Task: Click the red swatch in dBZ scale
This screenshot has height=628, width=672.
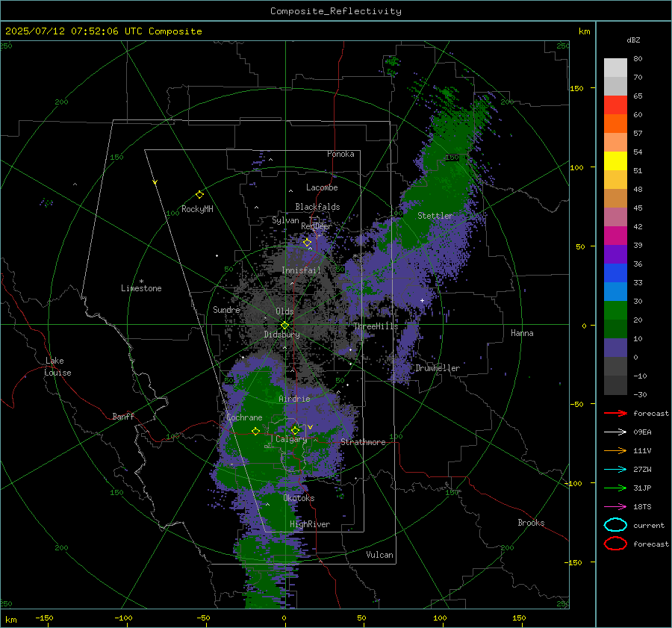Action: (x=615, y=105)
